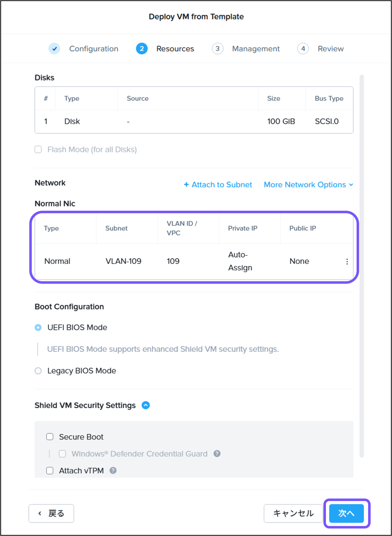Collapse the Shield VM Security Settings section
Image resolution: width=392 pixels, height=536 pixels.
point(146,405)
